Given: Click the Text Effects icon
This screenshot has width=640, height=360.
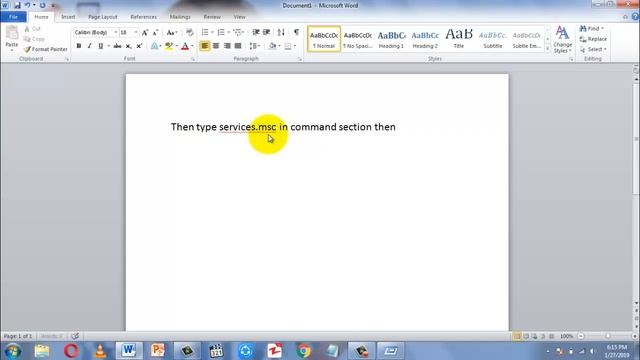Looking at the screenshot, I should click(x=154, y=46).
